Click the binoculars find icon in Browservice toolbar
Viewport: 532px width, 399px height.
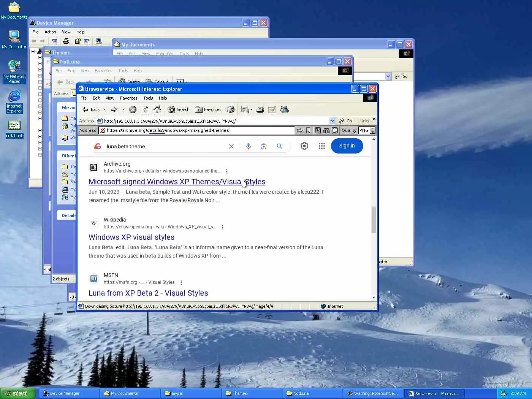326,130
